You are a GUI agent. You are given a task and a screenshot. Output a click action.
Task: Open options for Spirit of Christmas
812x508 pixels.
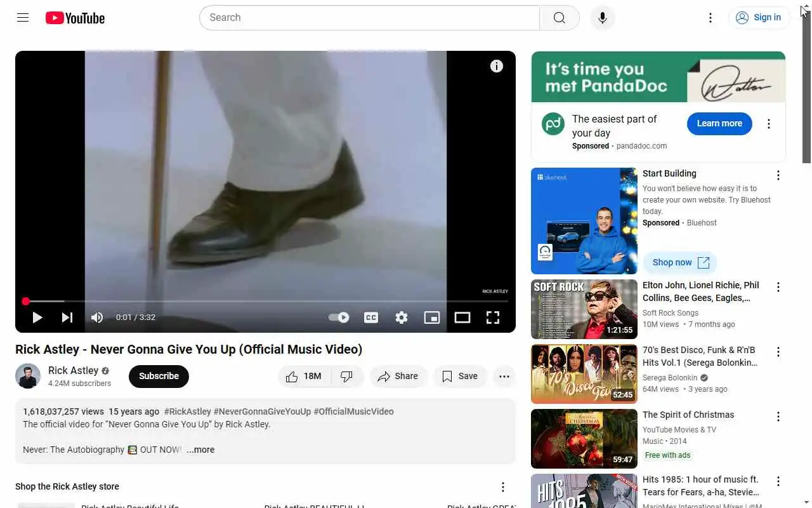(778, 417)
